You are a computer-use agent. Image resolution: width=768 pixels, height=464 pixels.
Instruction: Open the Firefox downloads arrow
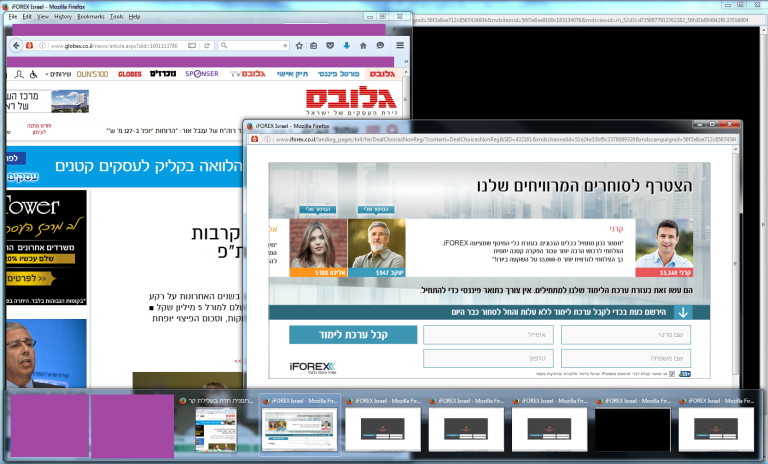(x=346, y=46)
